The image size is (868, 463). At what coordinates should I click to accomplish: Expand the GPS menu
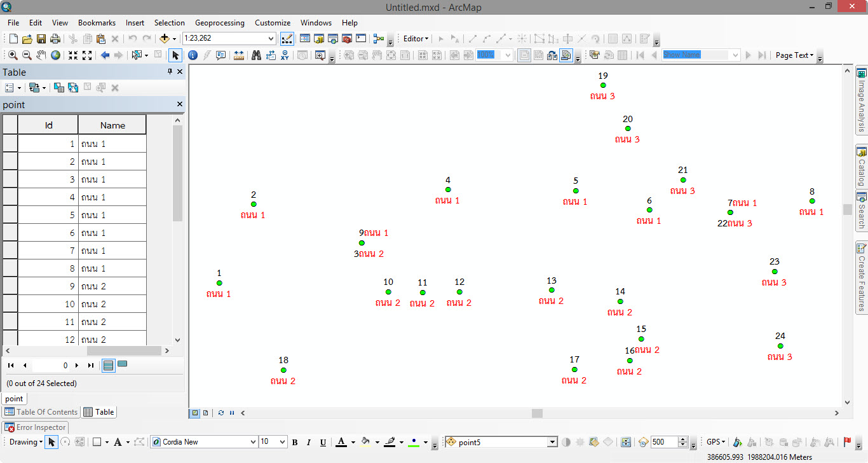coord(716,442)
